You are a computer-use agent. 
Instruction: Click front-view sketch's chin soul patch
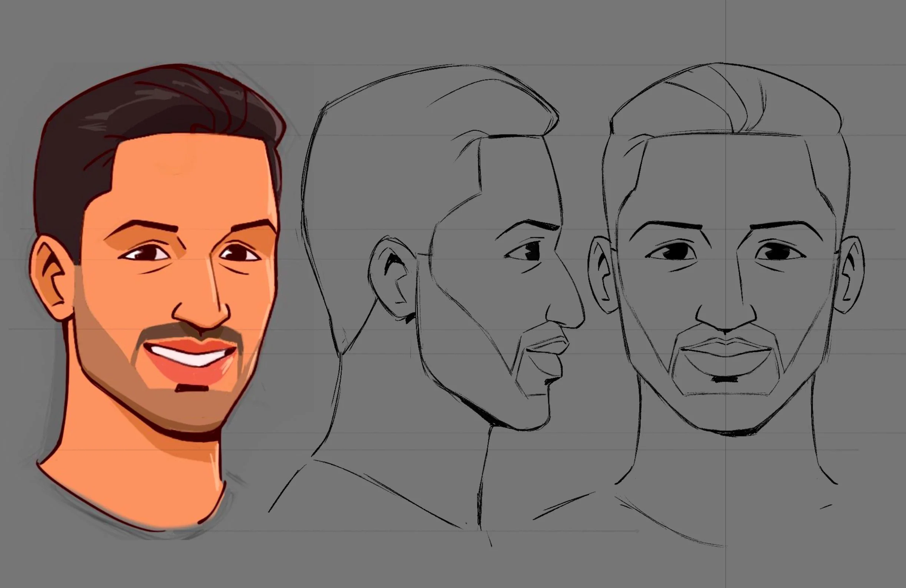725,379
